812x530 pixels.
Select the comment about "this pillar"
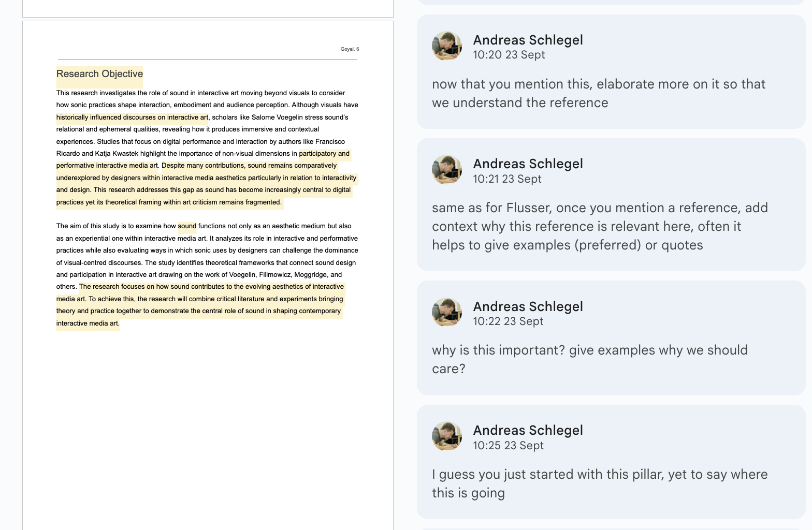tap(599, 483)
